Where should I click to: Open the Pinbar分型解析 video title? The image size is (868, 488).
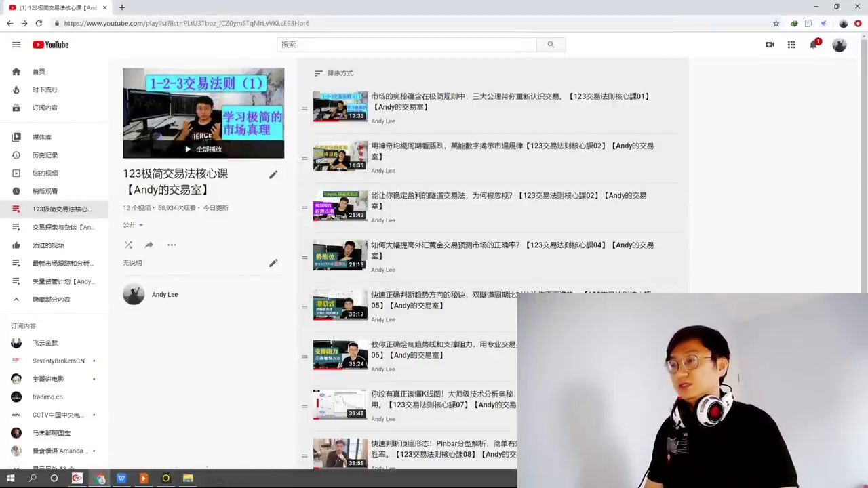(x=443, y=449)
